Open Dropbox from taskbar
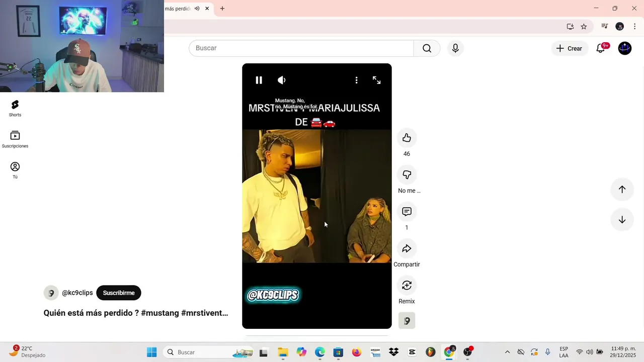The height and width of the screenshot is (362, 644). pos(394,352)
